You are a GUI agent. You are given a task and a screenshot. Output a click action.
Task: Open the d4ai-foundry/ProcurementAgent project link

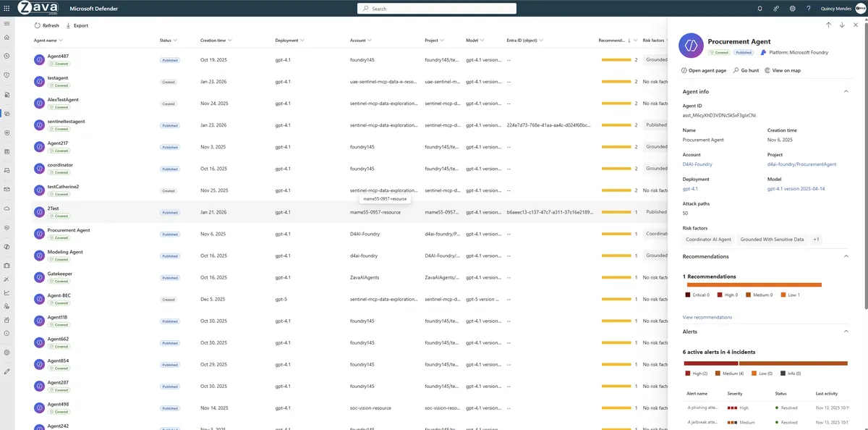click(801, 164)
